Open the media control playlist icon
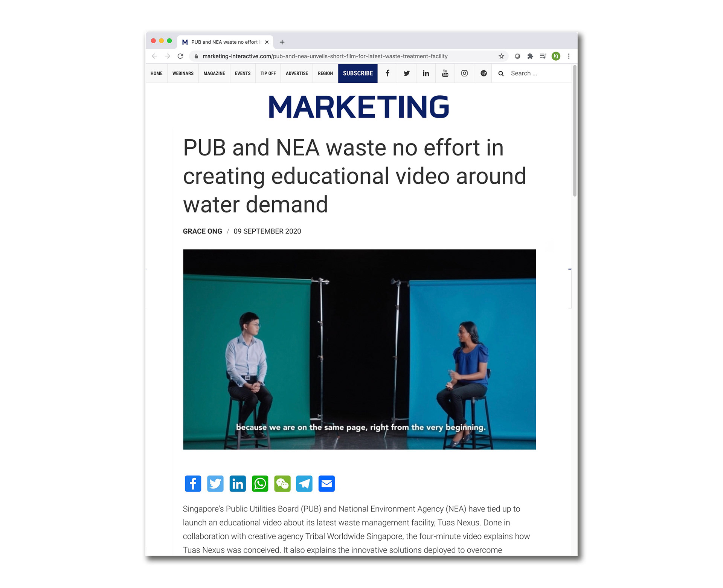723x588 pixels. pos(543,56)
